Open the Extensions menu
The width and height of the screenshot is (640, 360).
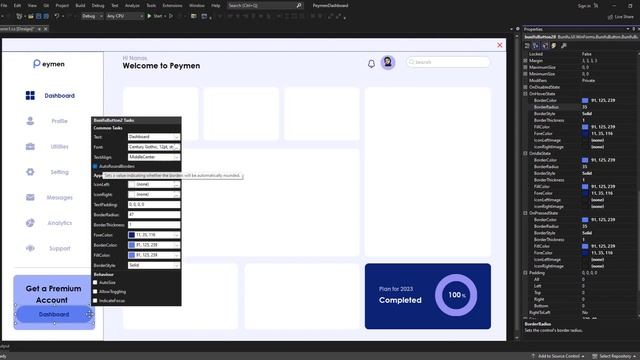tap(172, 6)
